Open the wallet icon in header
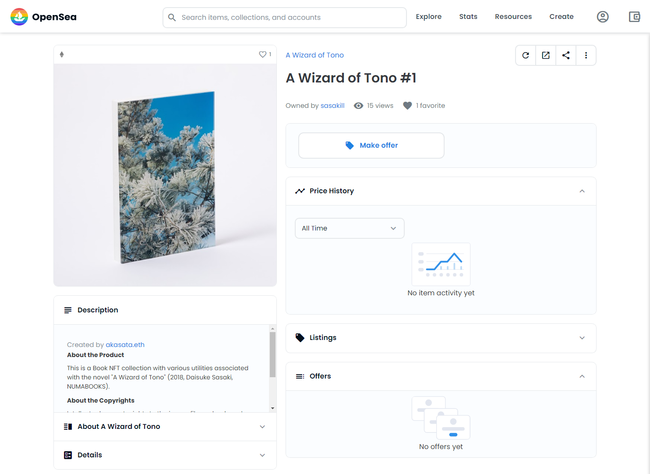This screenshot has width=650, height=474. coord(634,17)
